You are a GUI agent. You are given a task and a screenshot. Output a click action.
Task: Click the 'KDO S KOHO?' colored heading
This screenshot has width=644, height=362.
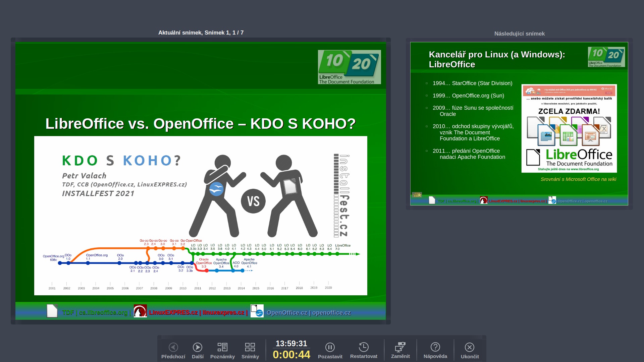pyautogui.click(x=121, y=161)
